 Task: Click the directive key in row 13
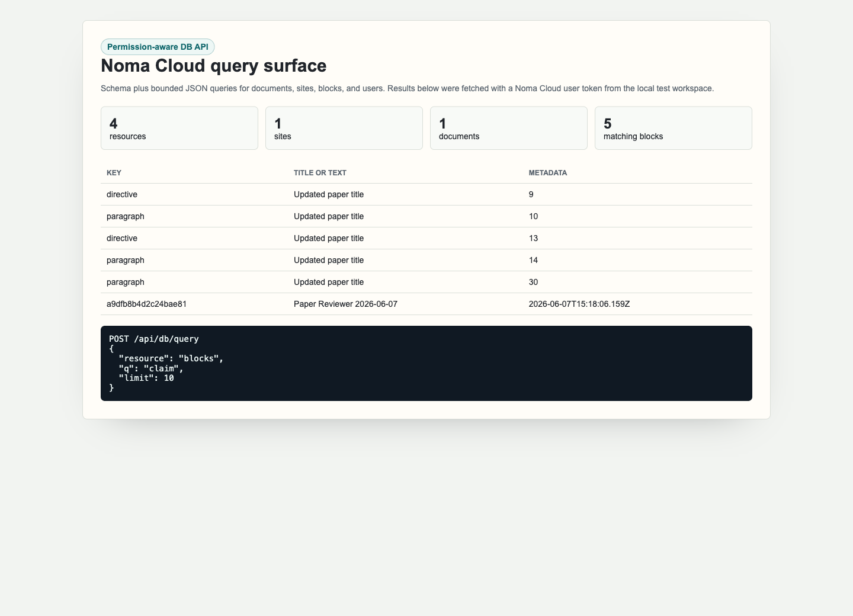point(122,238)
